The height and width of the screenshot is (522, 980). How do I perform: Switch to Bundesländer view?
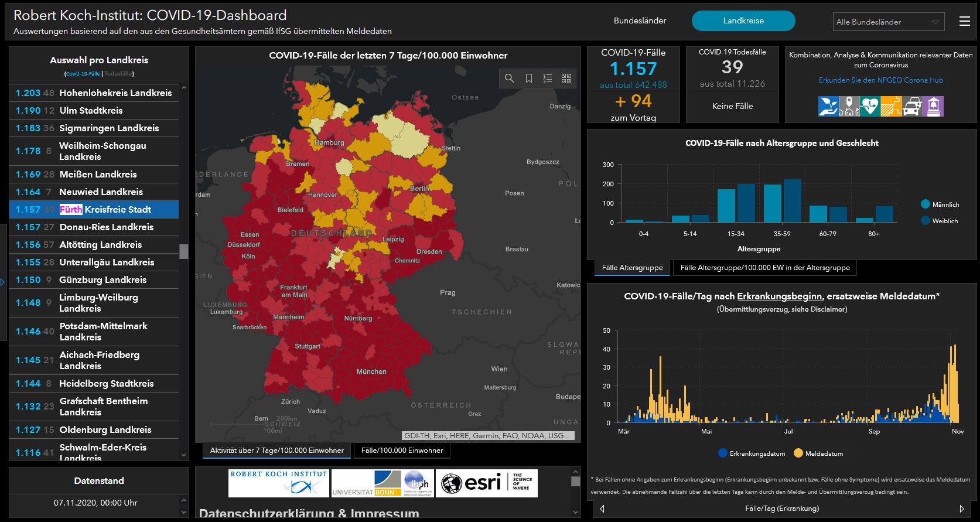click(x=640, y=21)
